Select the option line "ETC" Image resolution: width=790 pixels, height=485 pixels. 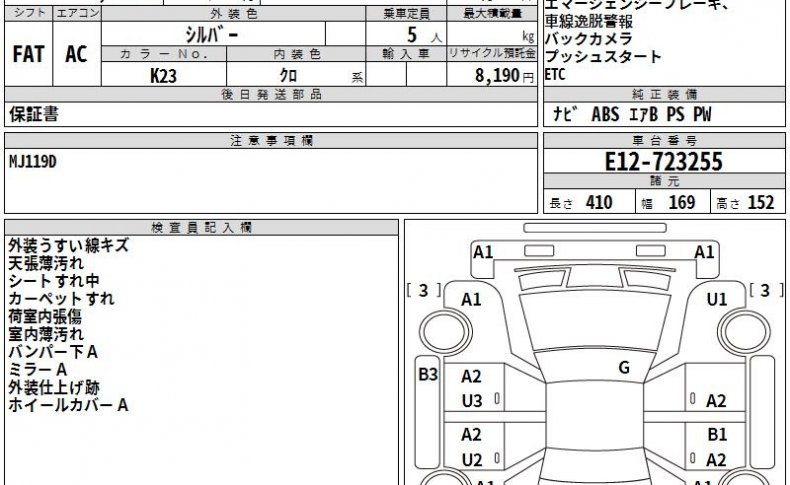pos(555,75)
